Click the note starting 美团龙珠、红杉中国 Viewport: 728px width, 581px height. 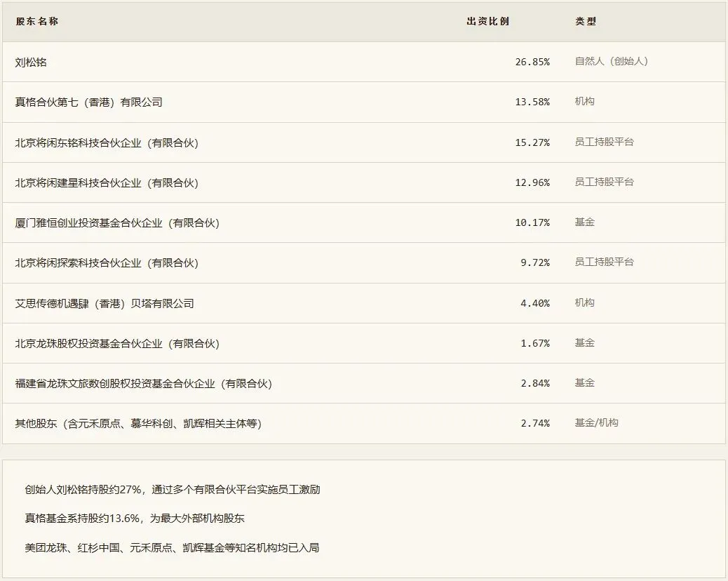[173, 547]
